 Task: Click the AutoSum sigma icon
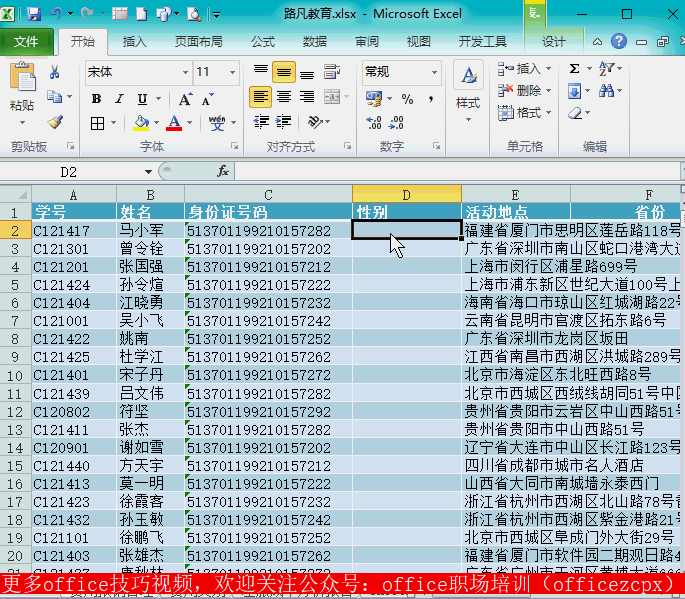tap(574, 69)
